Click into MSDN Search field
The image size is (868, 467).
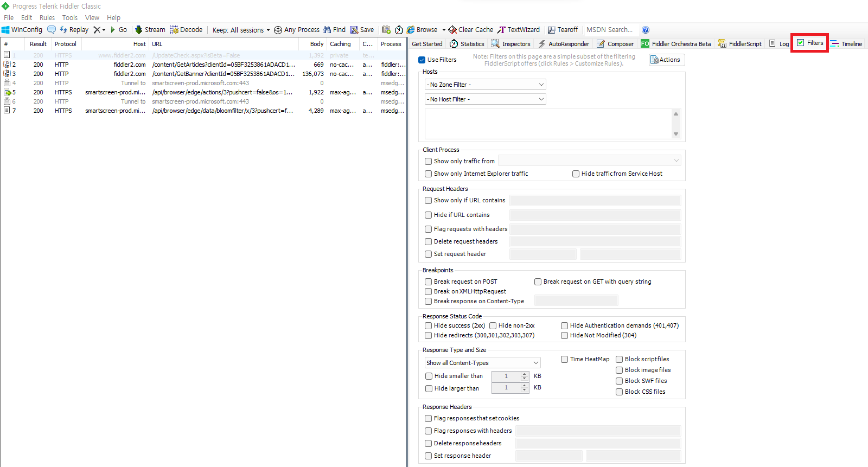609,30
